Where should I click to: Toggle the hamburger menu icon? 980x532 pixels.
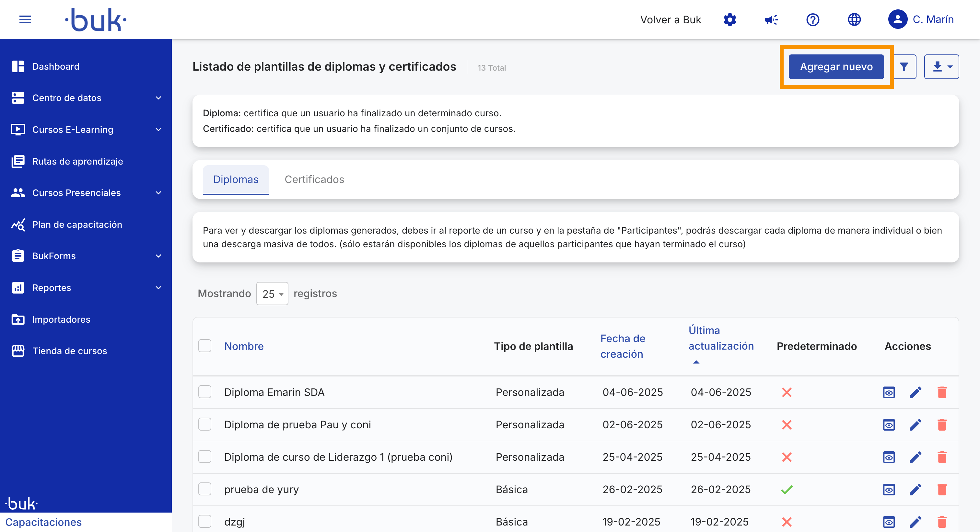(x=25, y=19)
